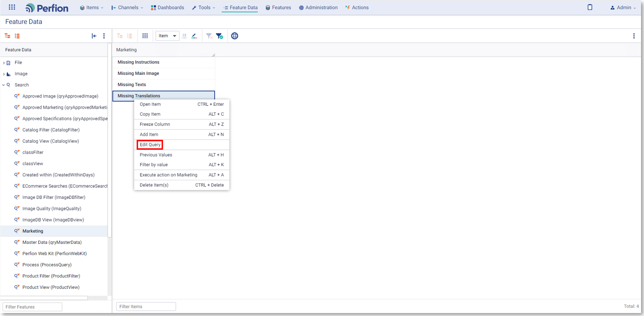Select Process (ProcessQuery)
Screen dimensions: 644x316
coord(47,265)
